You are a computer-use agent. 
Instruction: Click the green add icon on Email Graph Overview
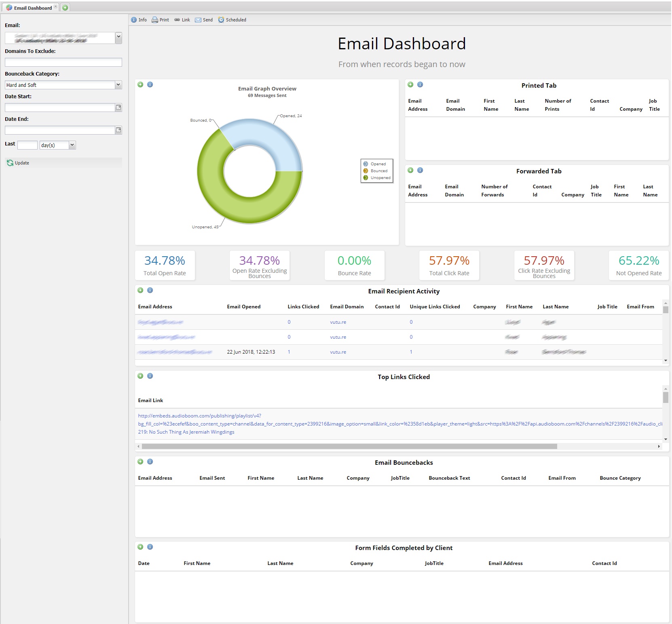point(140,84)
